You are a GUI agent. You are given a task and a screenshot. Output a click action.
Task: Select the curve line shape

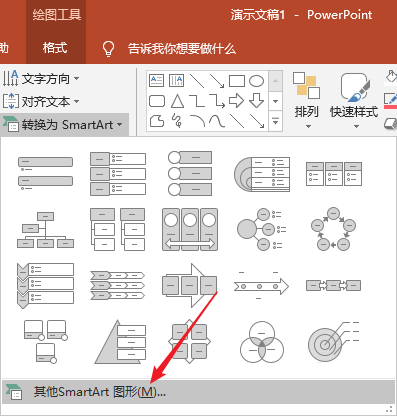point(217,121)
